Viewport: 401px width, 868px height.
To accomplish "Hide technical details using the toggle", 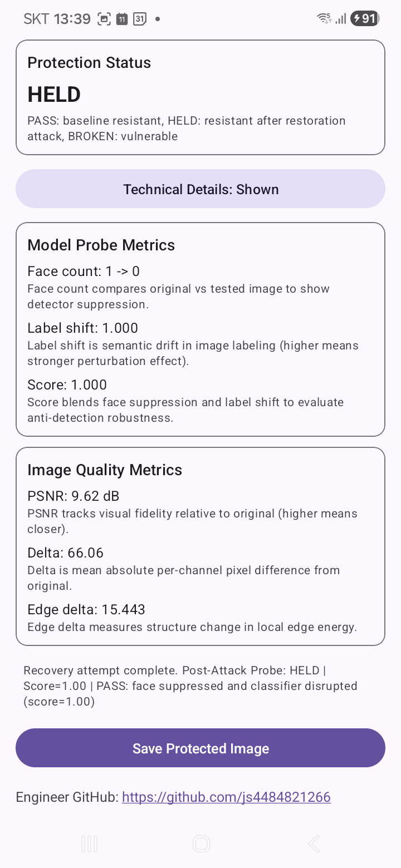I will [200, 189].
